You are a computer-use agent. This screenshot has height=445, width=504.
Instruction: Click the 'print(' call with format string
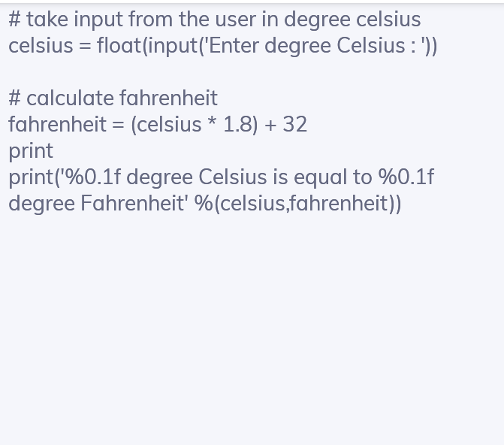[x=34, y=177]
